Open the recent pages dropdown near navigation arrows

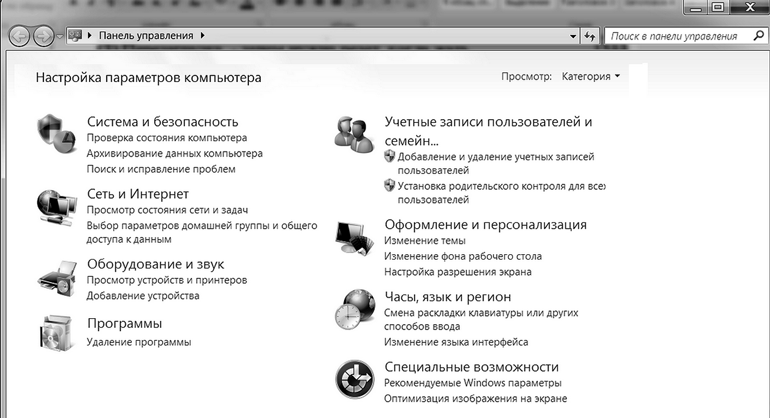click(59, 36)
